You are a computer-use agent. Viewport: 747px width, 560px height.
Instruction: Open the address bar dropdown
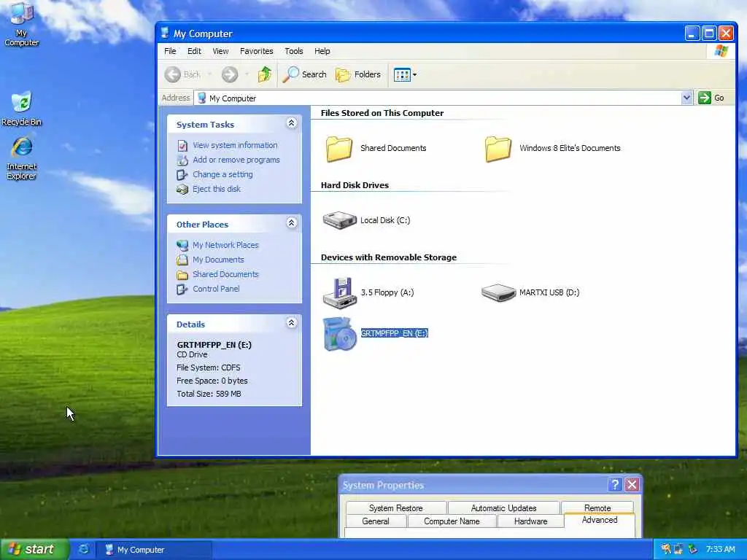[x=686, y=98]
